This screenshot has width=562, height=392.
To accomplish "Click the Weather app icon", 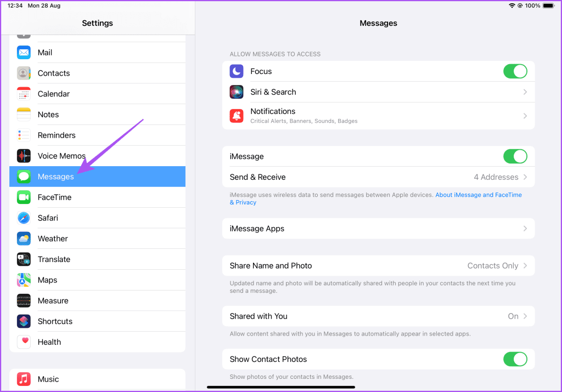I will [x=23, y=238].
